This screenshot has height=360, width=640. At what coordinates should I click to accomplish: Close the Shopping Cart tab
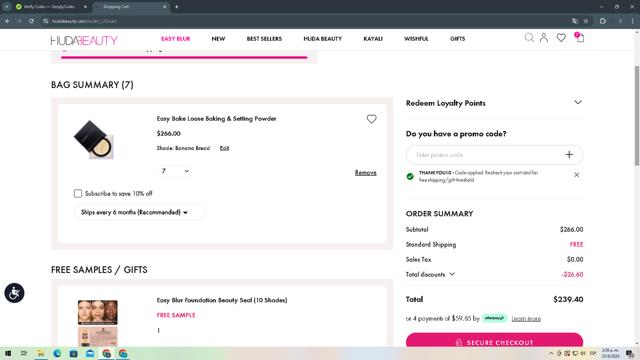click(x=164, y=7)
